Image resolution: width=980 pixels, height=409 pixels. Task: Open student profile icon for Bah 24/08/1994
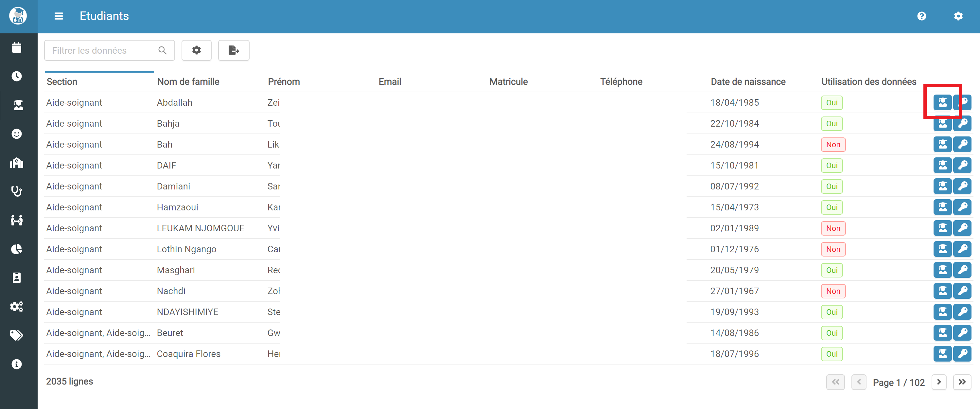tap(943, 144)
